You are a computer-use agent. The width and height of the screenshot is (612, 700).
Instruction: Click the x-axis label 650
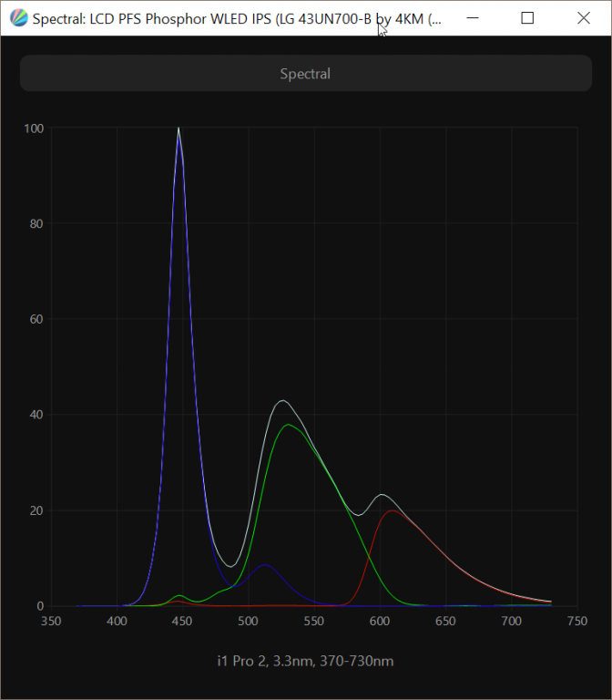445,621
